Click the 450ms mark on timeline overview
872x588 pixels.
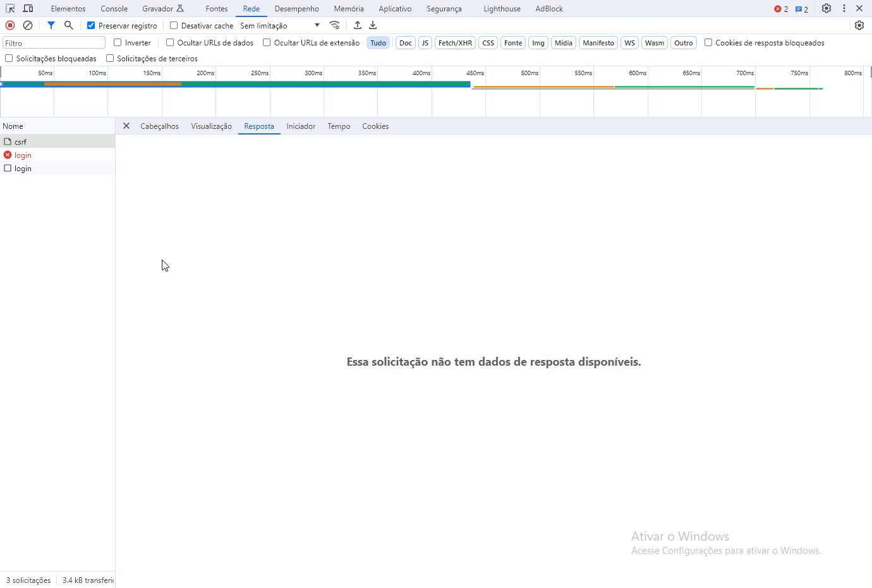point(476,73)
